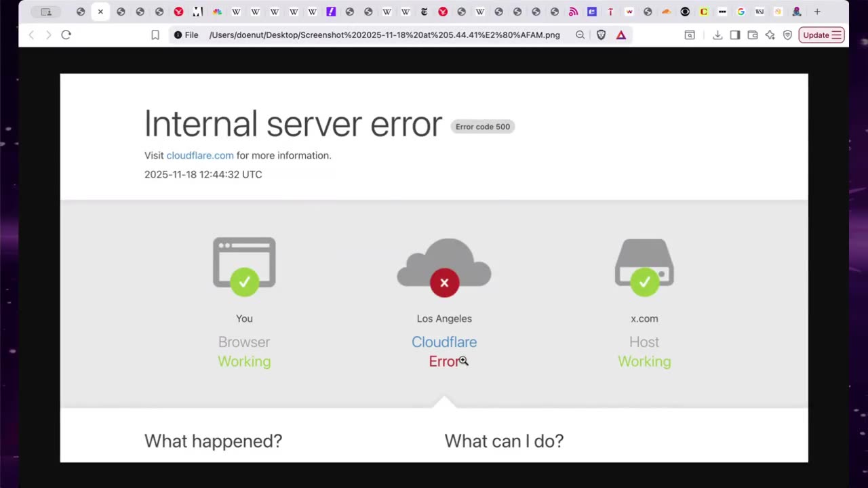Viewport: 868px width, 488px height.
Task: Open the Leo AI sparkle icon
Action: coord(770,35)
